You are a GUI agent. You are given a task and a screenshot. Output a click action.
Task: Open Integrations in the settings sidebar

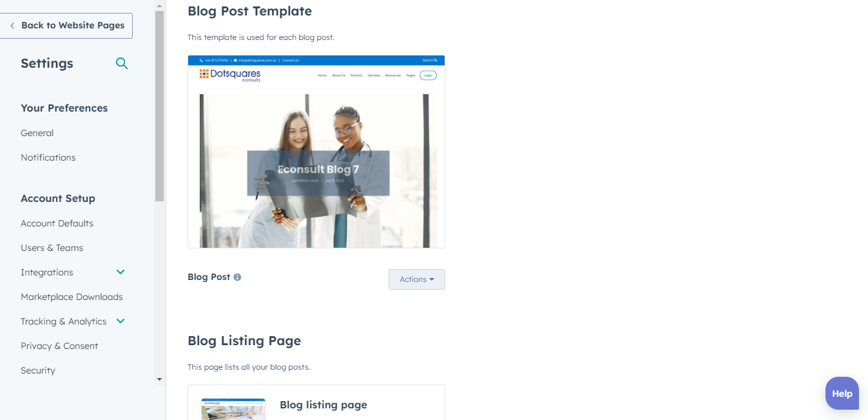47,272
